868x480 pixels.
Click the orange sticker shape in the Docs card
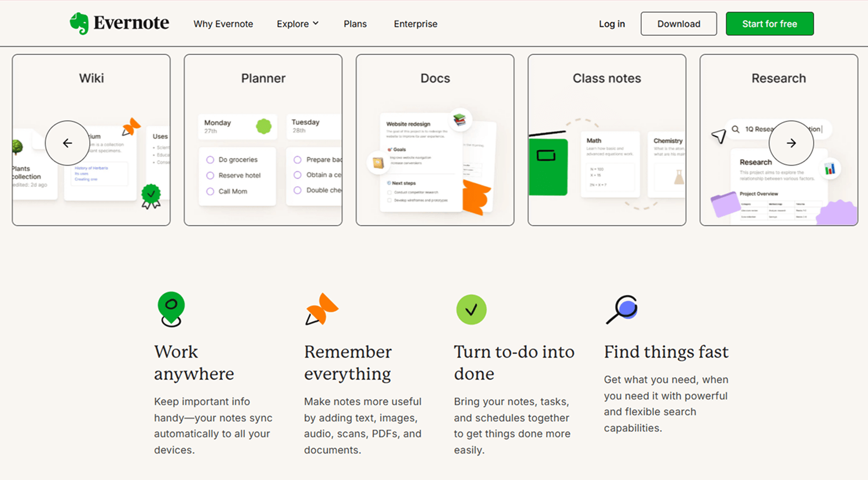point(476,197)
